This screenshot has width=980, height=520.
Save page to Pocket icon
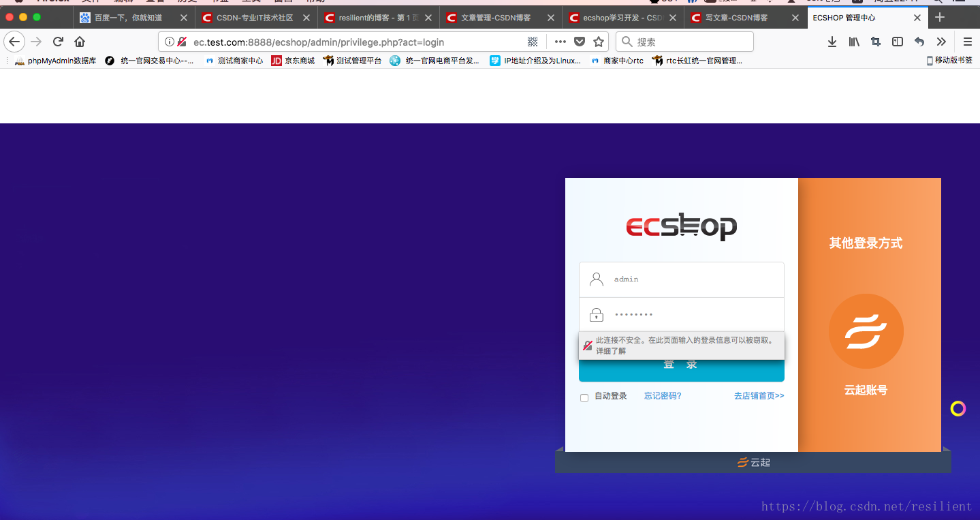[580, 42]
